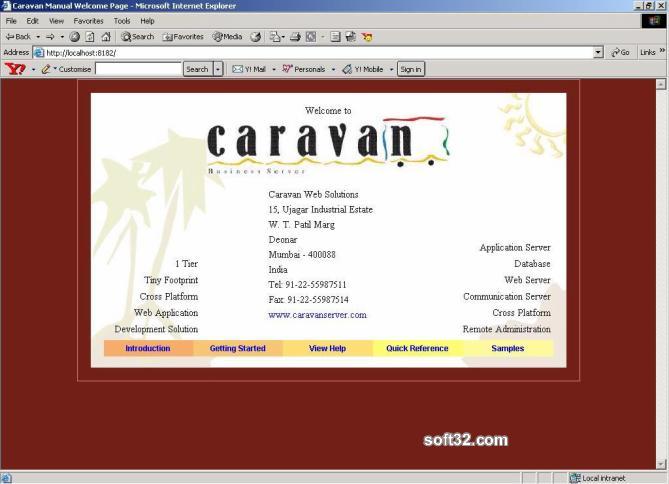The width and height of the screenshot is (669, 484).
Task: Open the Y! Mobile dropdown arrow
Action: click(x=391, y=69)
